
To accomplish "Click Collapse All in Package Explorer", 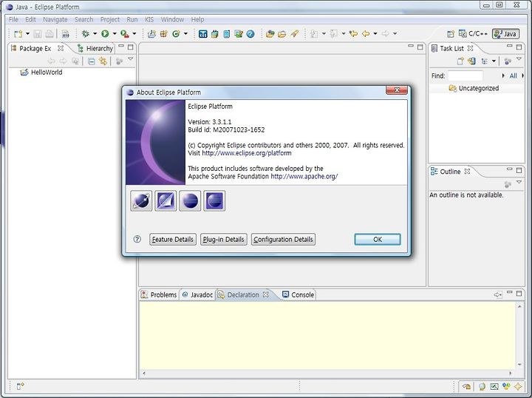I will click(92, 61).
